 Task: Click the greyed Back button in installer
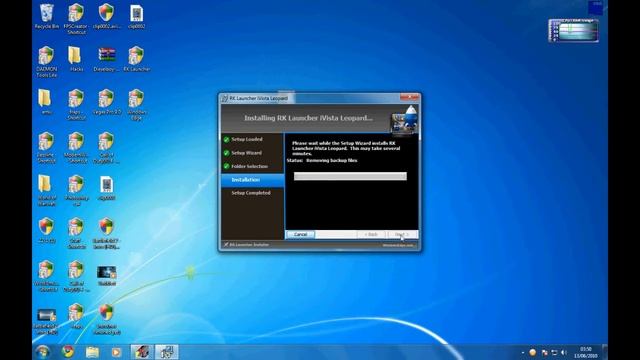tap(371, 234)
